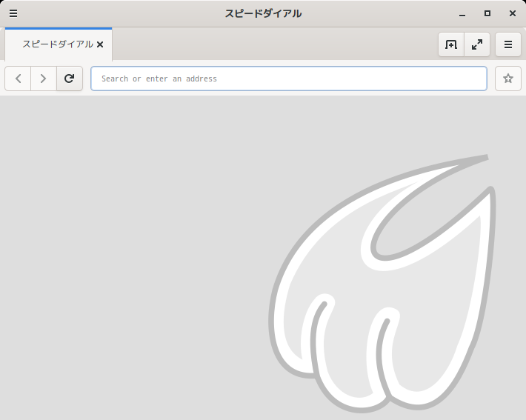Focus the Search or enter an address field

[x=289, y=79]
